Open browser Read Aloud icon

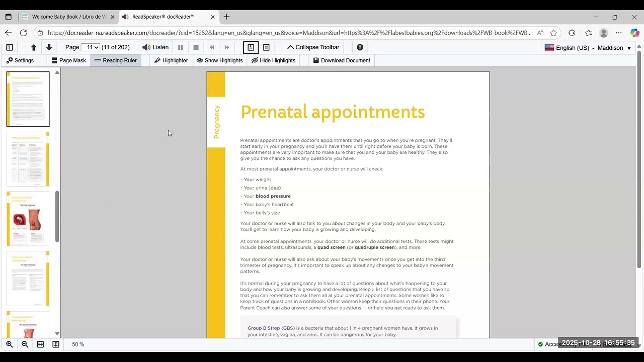[540, 33]
